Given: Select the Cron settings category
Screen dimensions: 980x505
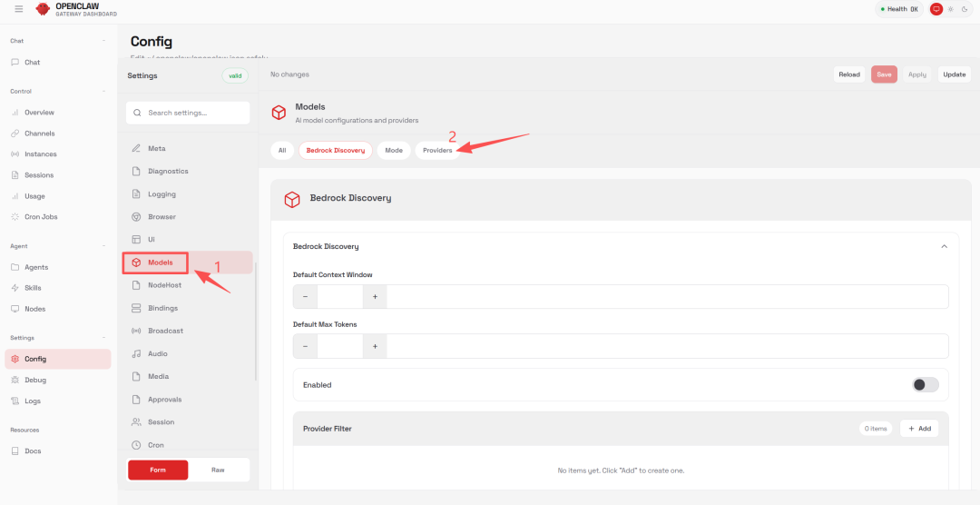Looking at the screenshot, I should 188,445.
